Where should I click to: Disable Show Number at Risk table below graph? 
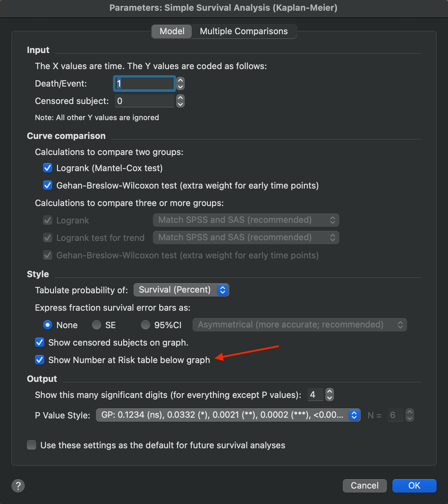[40, 360]
